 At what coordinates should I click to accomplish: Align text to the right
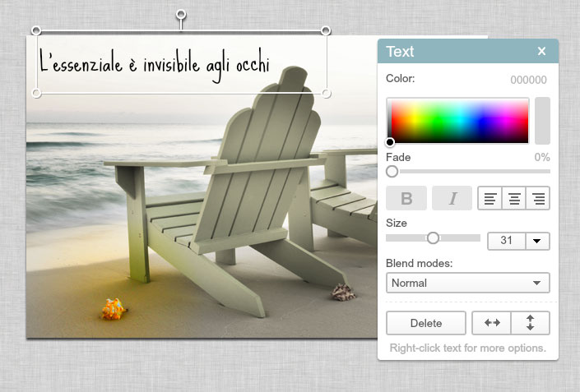(x=538, y=198)
